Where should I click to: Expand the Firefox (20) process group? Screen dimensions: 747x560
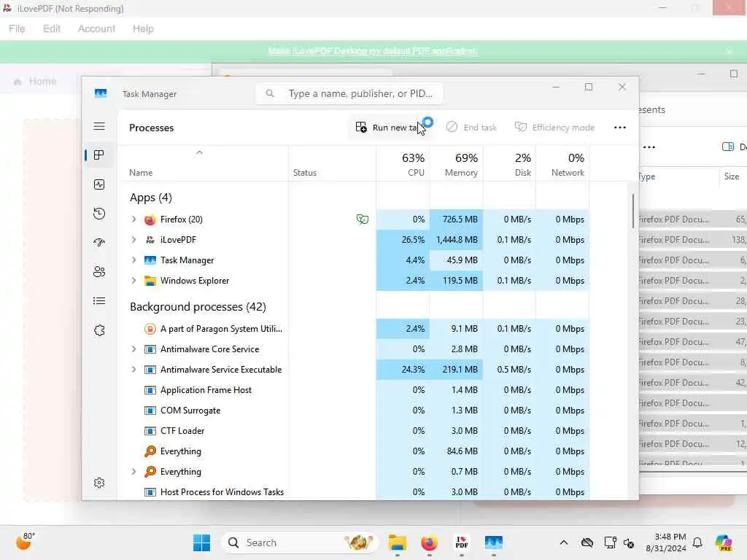pyautogui.click(x=134, y=219)
